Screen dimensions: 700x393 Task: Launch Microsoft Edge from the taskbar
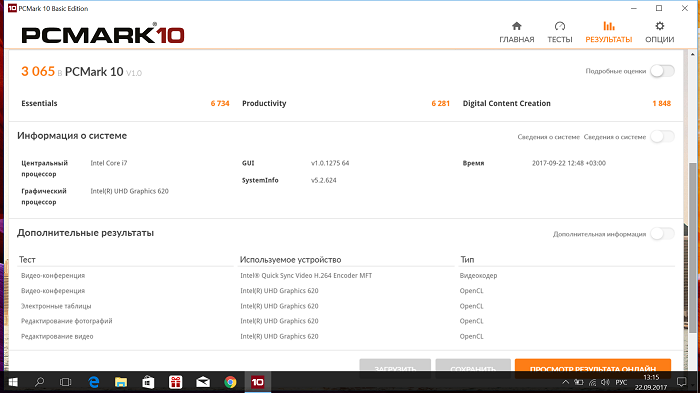pos(94,382)
